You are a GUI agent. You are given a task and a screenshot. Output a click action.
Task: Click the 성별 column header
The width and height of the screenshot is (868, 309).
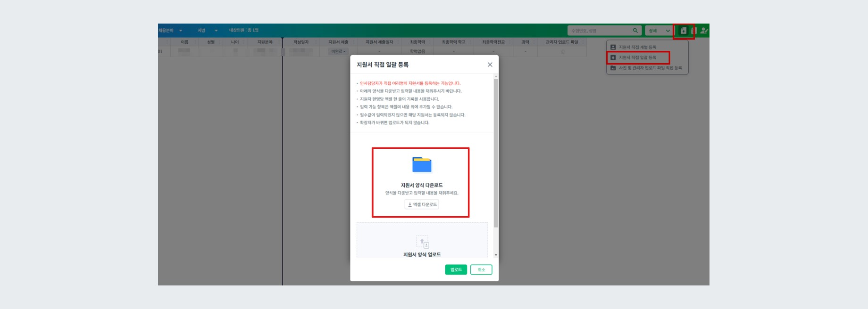pyautogui.click(x=211, y=42)
